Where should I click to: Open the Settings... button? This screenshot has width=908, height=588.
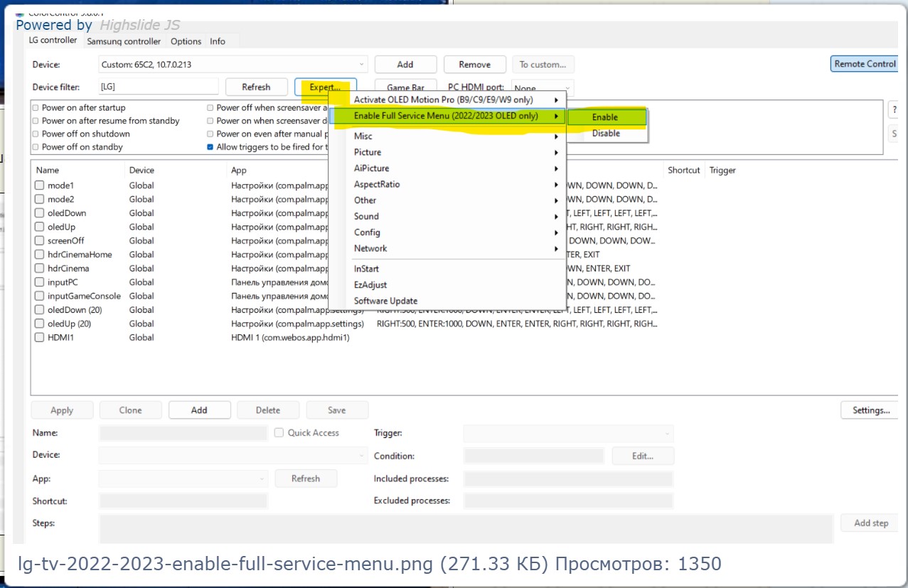pos(871,410)
